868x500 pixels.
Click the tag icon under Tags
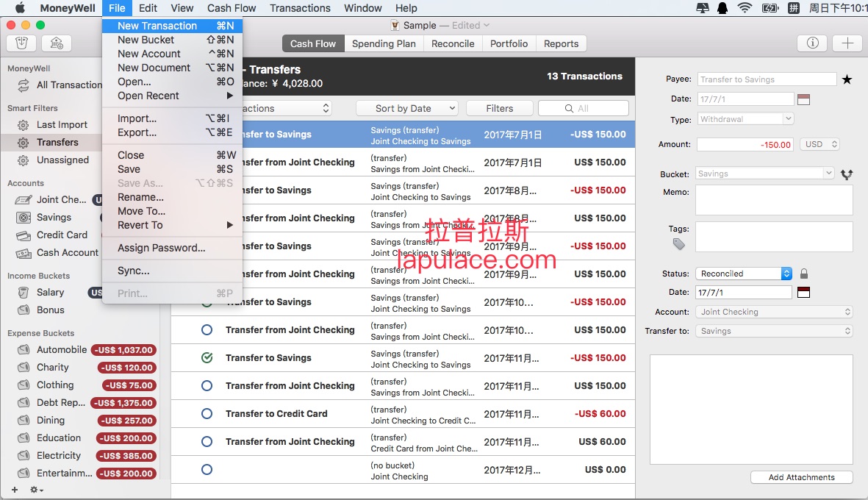pos(678,244)
